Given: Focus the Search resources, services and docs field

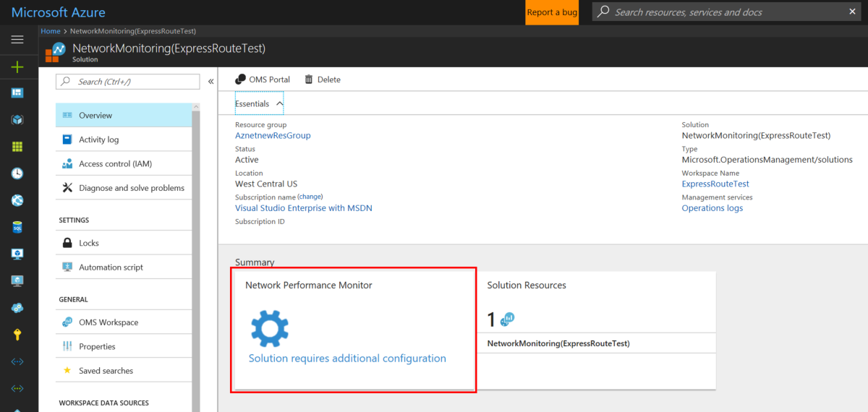Looking at the screenshot, I should point(723,12).
